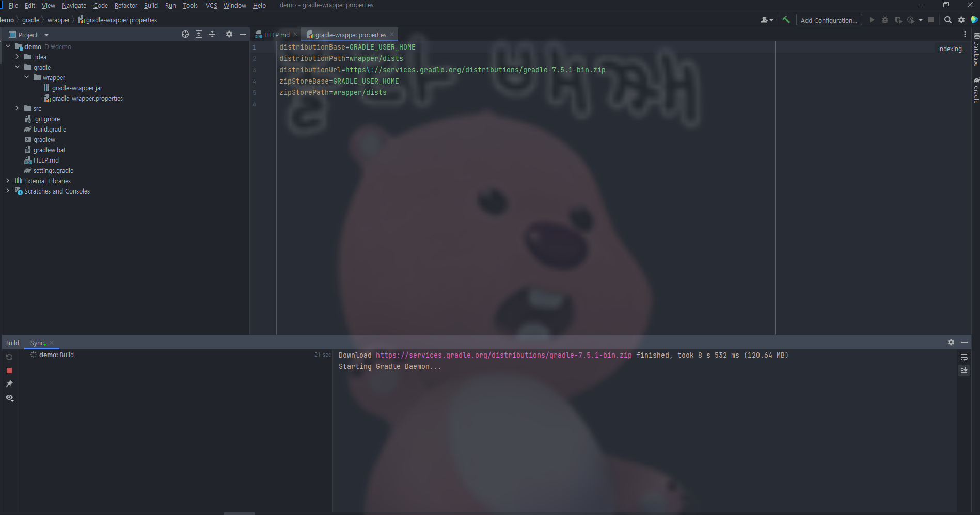Pin the Build tab
The width and height of the screenshot is (980, 515).
pyautogui.click(x=9, y=384)
